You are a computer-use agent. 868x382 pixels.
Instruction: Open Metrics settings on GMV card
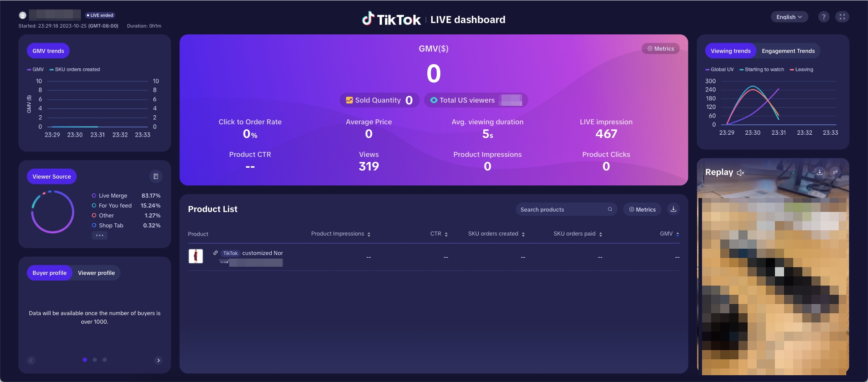coord(660,49)
